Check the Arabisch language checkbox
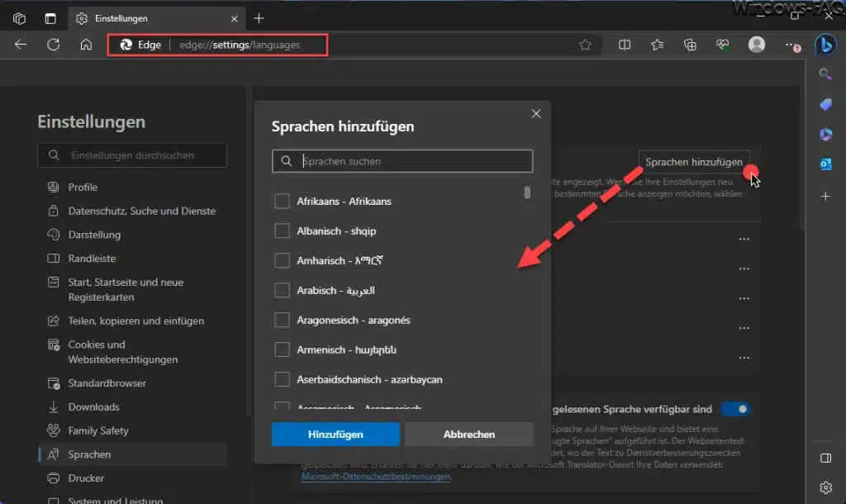The width and height of the screenshot is (846, 504). pos(283,290)
